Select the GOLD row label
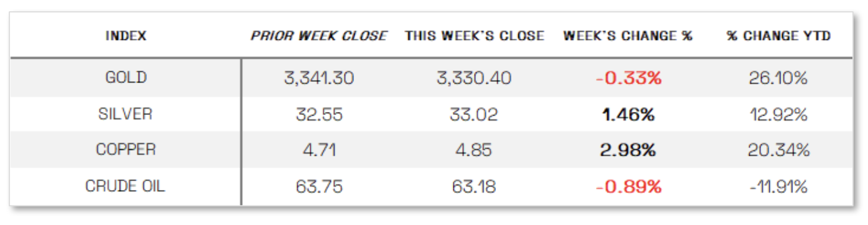This screenshot has height=225, width=868. tap(126, 77)
